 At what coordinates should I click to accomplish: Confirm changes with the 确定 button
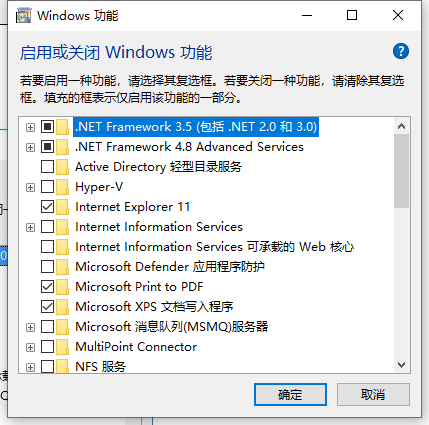290,395
